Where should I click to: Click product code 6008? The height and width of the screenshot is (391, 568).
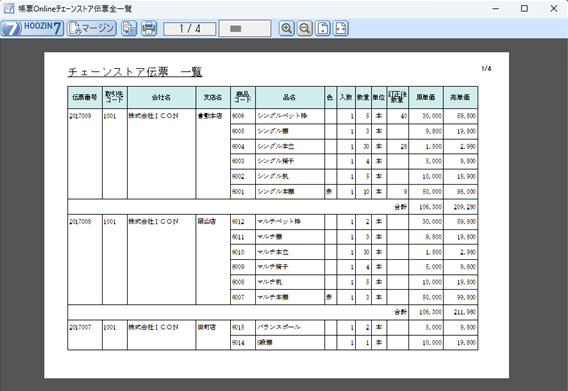pos(238,282)
